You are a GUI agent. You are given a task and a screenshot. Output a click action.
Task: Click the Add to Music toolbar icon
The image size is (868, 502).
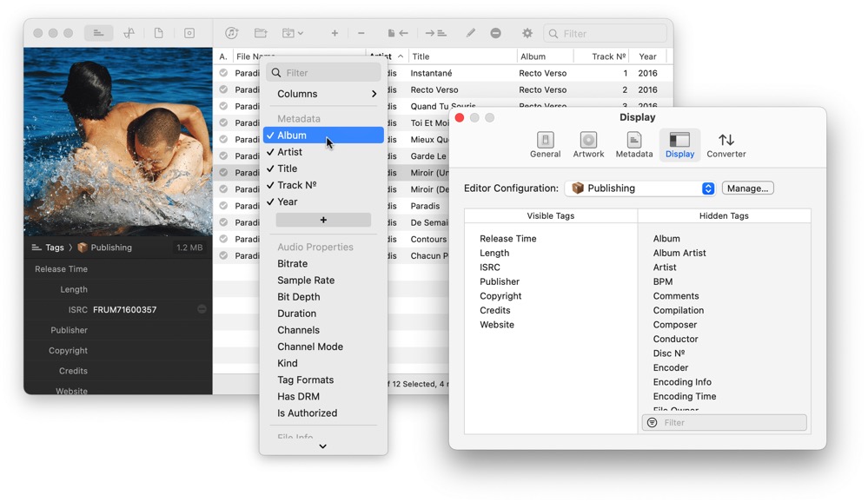point(232,33)
